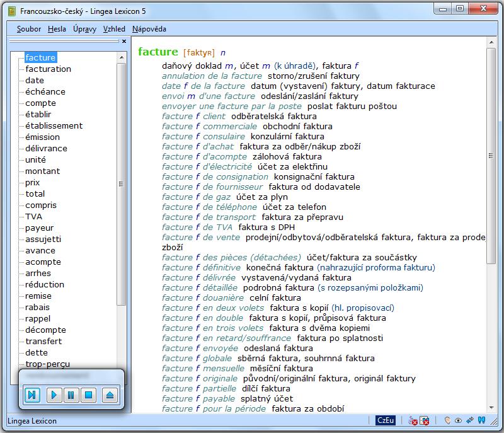Pause playback in the audio player
Screen dimensions: 504x433
click(71, 395)
